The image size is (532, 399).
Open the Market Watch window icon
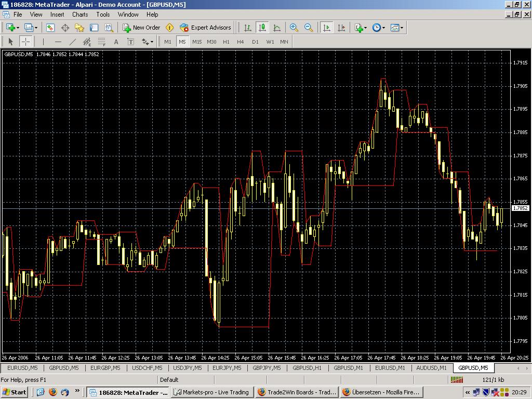[50, 28]
